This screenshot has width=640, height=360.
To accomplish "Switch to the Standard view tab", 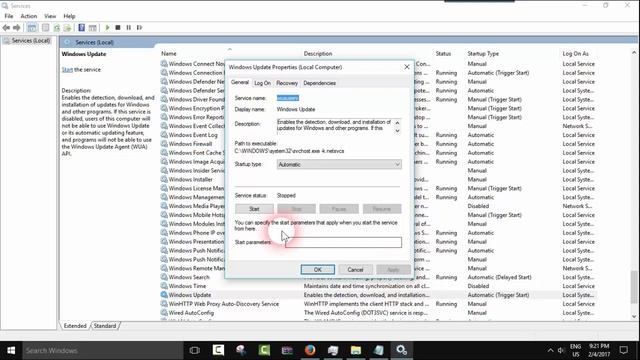I will tap(105, 326).
